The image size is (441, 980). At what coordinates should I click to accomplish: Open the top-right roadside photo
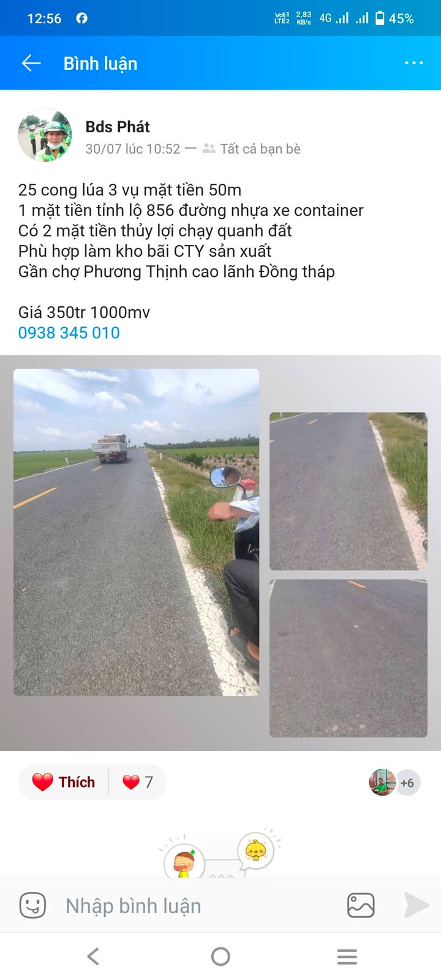tap(349, 491)
